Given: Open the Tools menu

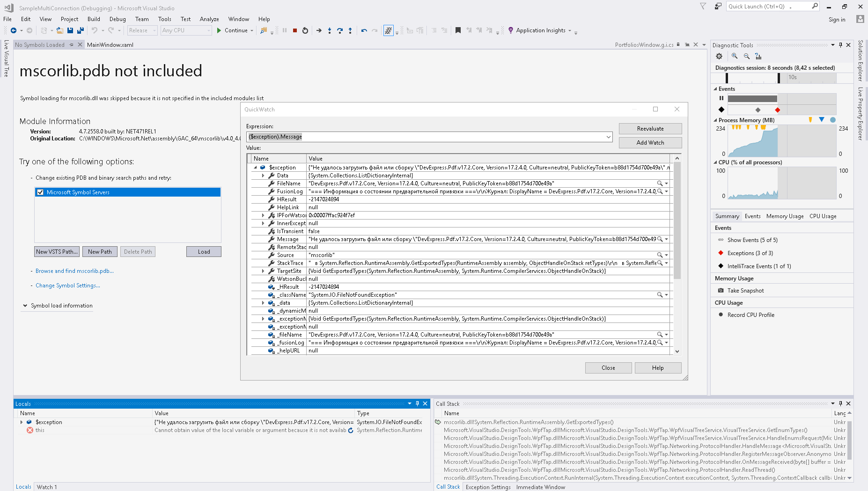Looking at the screenshot, I should [x=164, y=19].
